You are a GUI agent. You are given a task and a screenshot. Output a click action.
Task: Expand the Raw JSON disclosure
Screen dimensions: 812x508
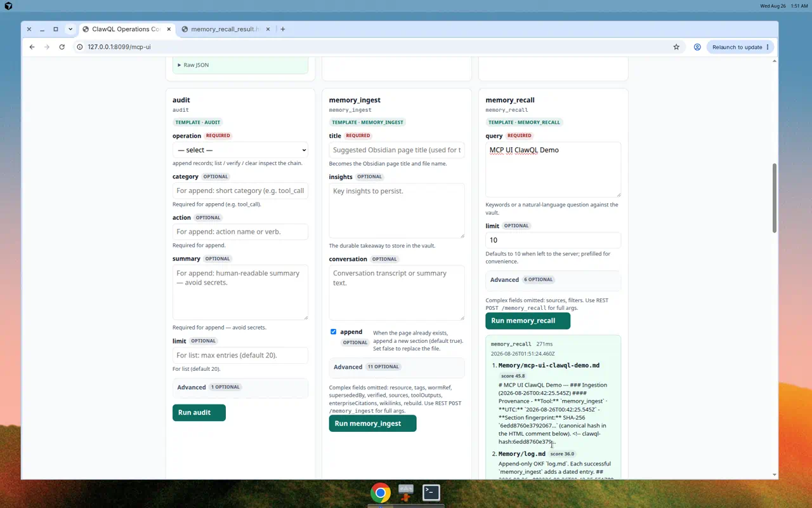coord(193,65)
